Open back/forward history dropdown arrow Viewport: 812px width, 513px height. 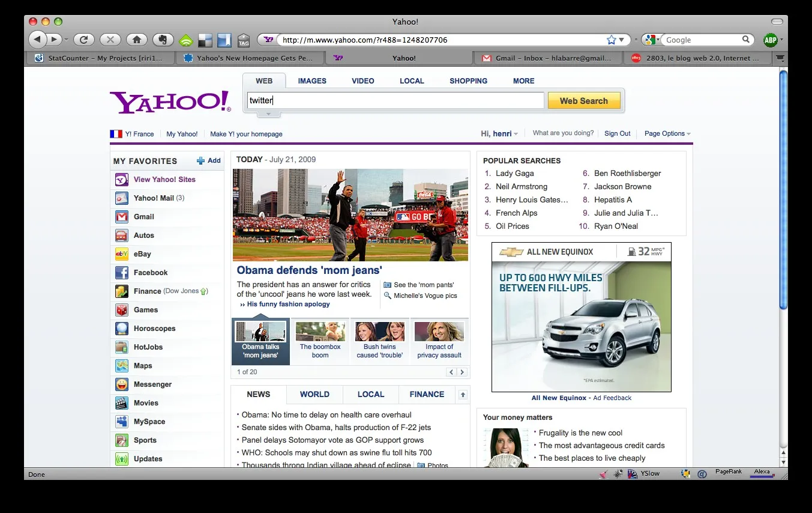66,40
